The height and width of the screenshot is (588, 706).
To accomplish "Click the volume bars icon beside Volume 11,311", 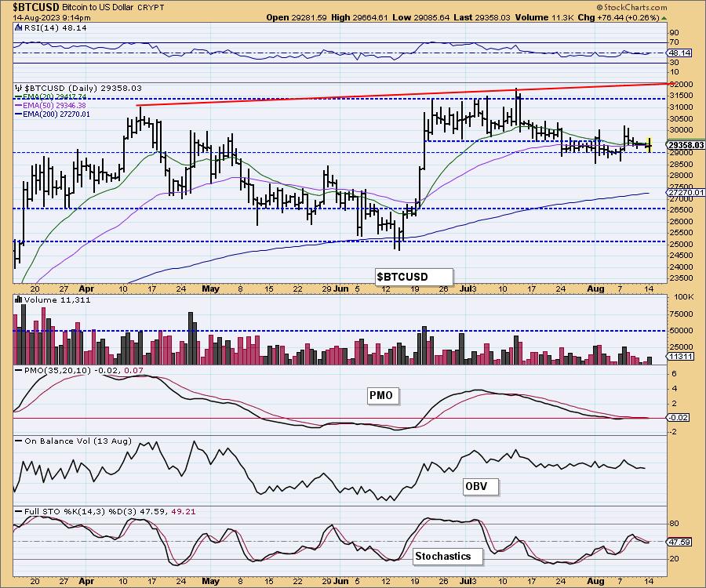I will [x=19, y=299].
